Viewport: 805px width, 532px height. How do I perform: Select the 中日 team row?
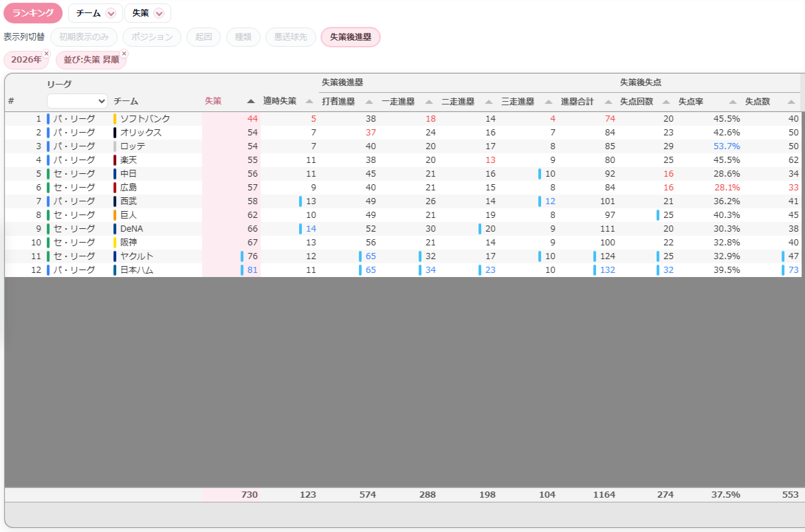(x=402, y=174)
